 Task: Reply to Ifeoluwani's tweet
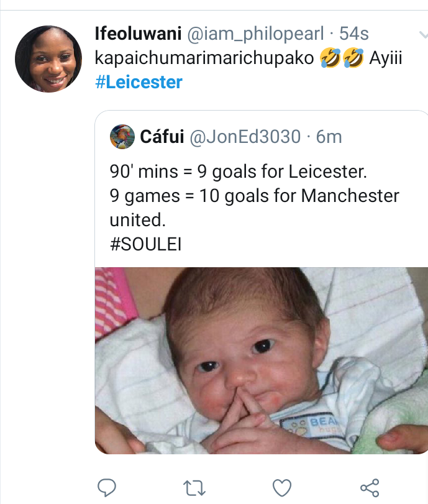[107, 487]
